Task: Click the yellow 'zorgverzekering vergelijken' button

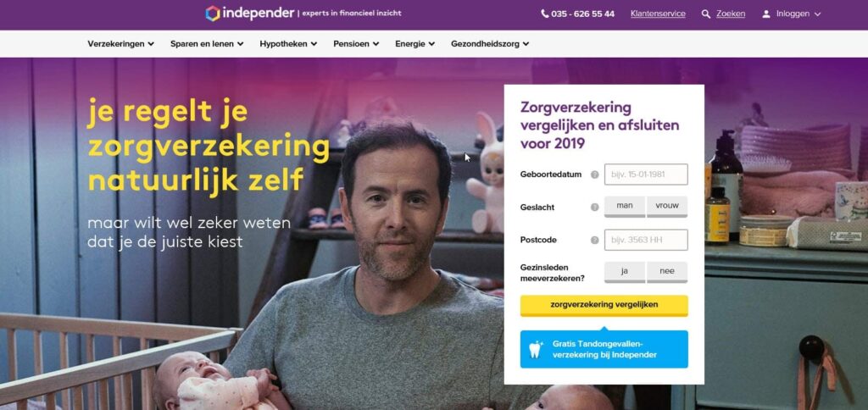Action: (x=604, y=306)
